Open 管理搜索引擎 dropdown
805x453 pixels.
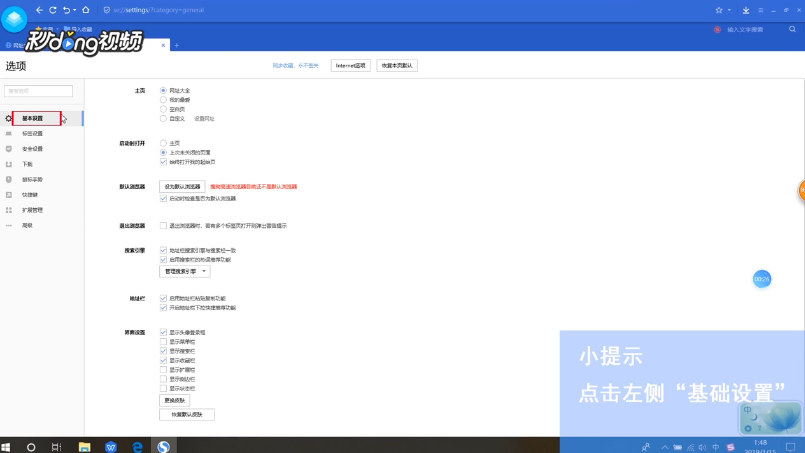pos(185,271)
